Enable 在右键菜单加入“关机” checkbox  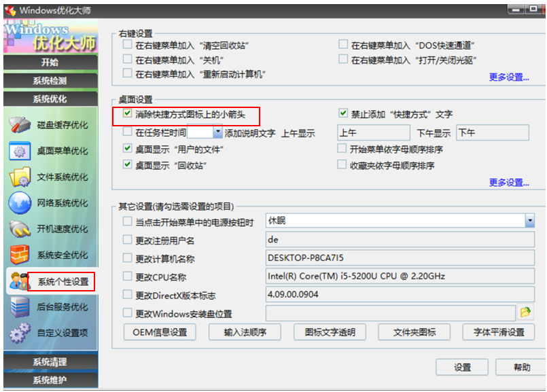pyautogui.click(x=127, y=59)
